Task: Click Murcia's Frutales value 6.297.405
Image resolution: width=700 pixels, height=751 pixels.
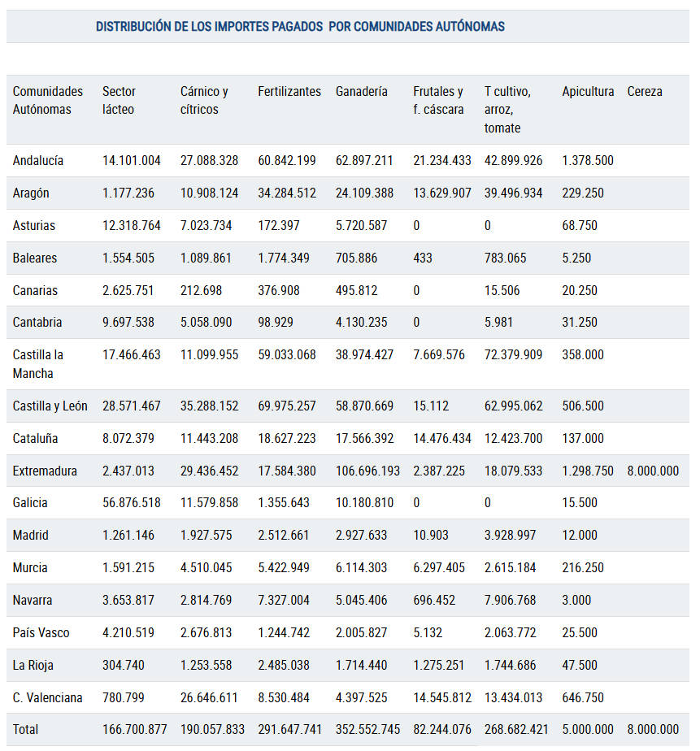Action: tap(439, 567)
